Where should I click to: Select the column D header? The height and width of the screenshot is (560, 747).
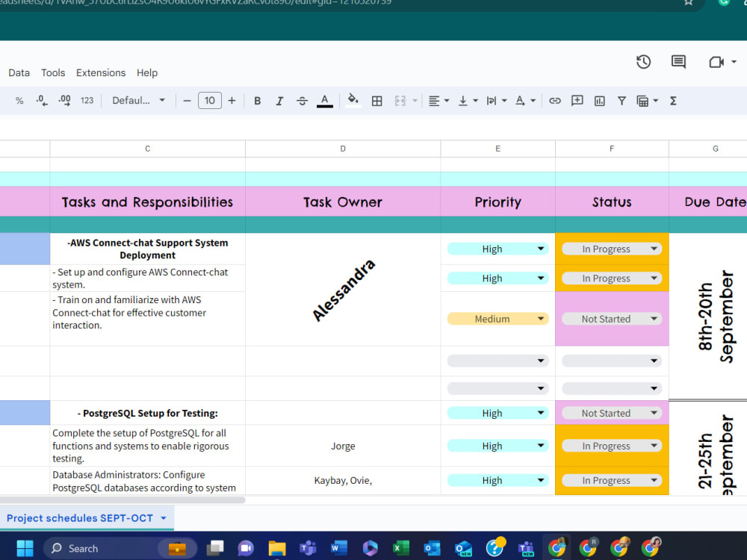(x=342, y=148)
